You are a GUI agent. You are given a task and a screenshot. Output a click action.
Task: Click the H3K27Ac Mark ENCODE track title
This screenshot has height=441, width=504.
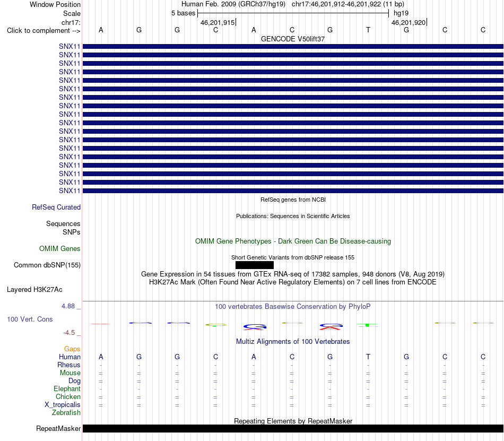[x=293, y=282]
